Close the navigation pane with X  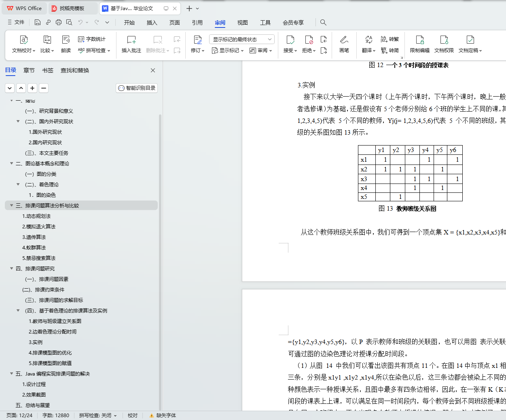(x=153, y=70)
